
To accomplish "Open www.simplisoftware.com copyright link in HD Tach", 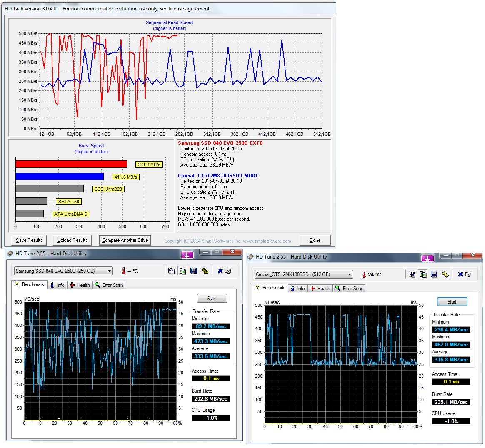I will (267, 241).
